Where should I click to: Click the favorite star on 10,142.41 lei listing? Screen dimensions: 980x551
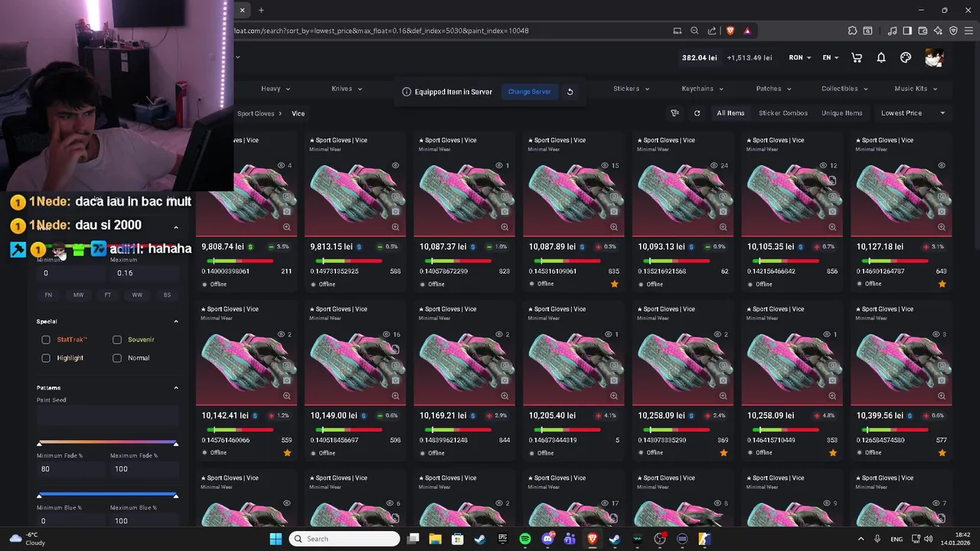287,453
